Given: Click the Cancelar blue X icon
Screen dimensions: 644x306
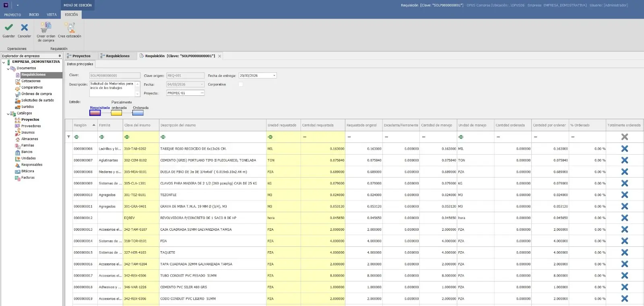Looking at the screenshot, I should (x=24, y=28).
